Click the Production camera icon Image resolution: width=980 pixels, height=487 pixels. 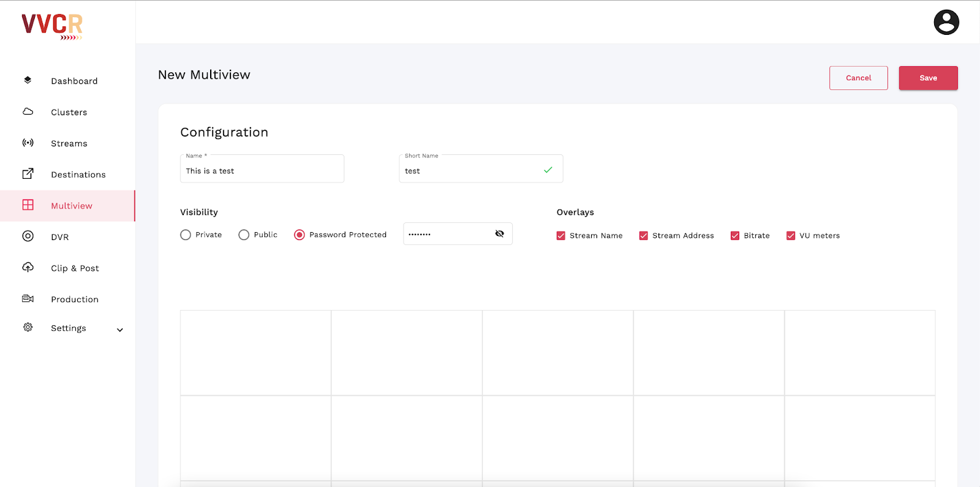28,299
